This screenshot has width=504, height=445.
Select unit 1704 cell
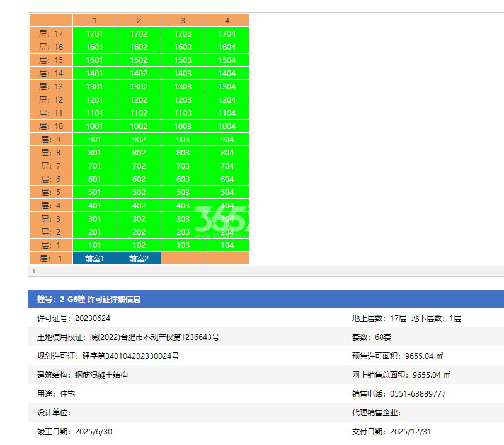tap(227, 34)
